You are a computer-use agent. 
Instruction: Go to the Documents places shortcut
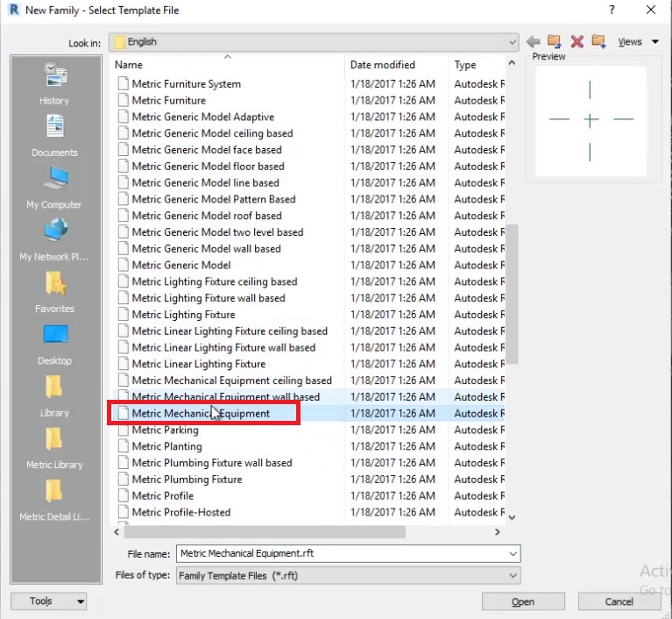[x=54, y=137]
